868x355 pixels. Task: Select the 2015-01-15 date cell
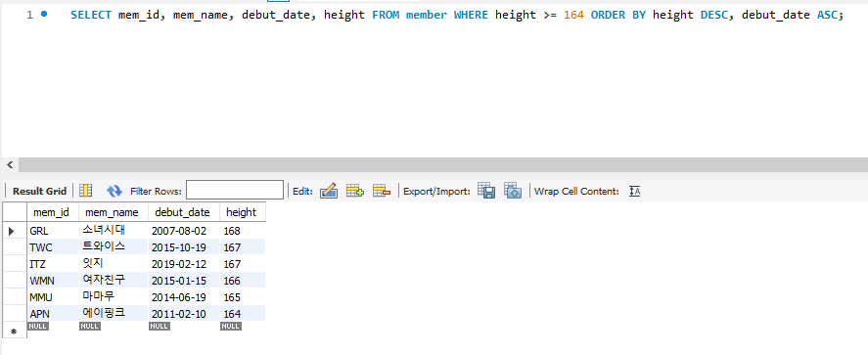click(x=183, y=281)
